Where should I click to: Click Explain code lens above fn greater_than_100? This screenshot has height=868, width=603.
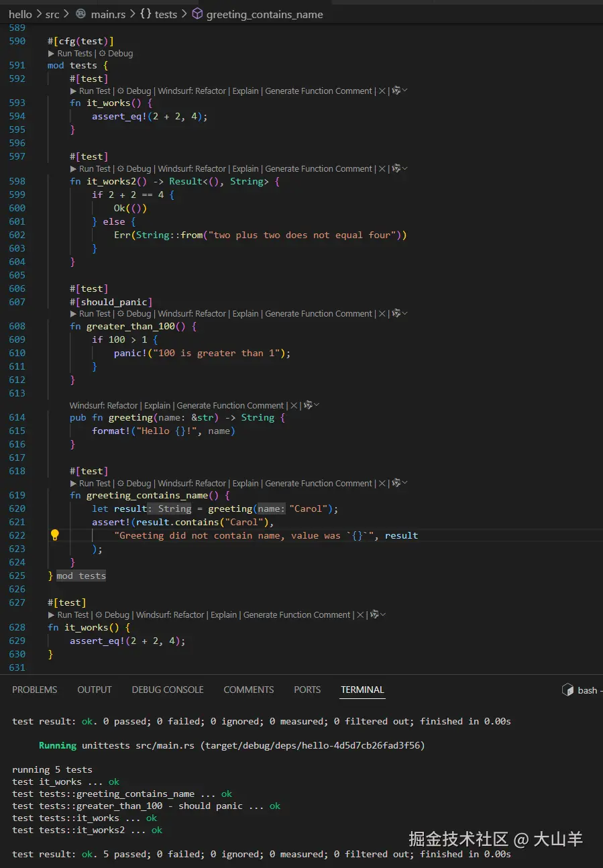click(245, 314)
